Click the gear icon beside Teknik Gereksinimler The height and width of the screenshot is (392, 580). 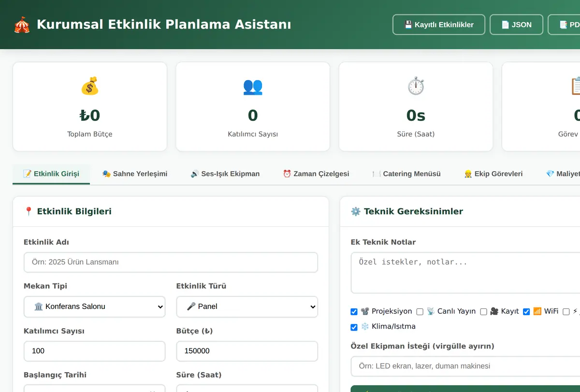pos(356,211)
